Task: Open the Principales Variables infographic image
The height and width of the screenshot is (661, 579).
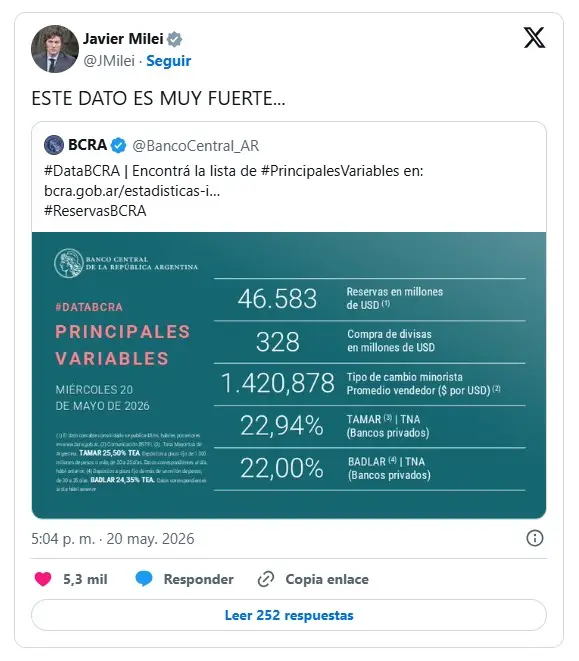Action: (289, 375)
